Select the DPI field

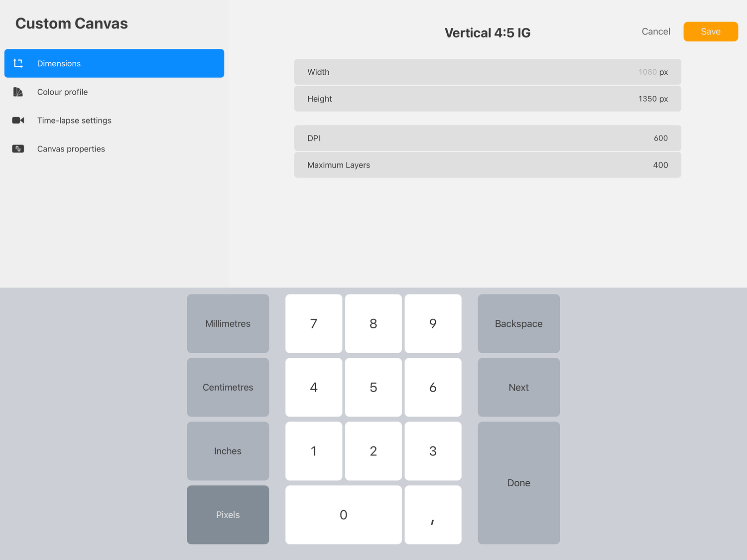click(x=487, y=138)
